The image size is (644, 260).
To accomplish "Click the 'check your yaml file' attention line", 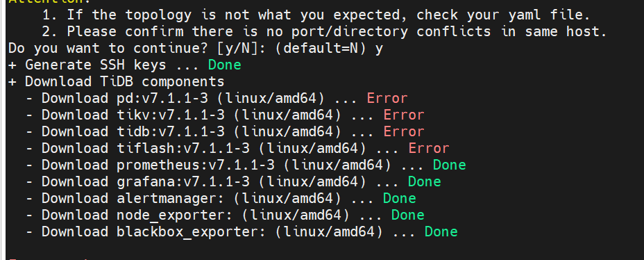I will click(x=316, y=15).
